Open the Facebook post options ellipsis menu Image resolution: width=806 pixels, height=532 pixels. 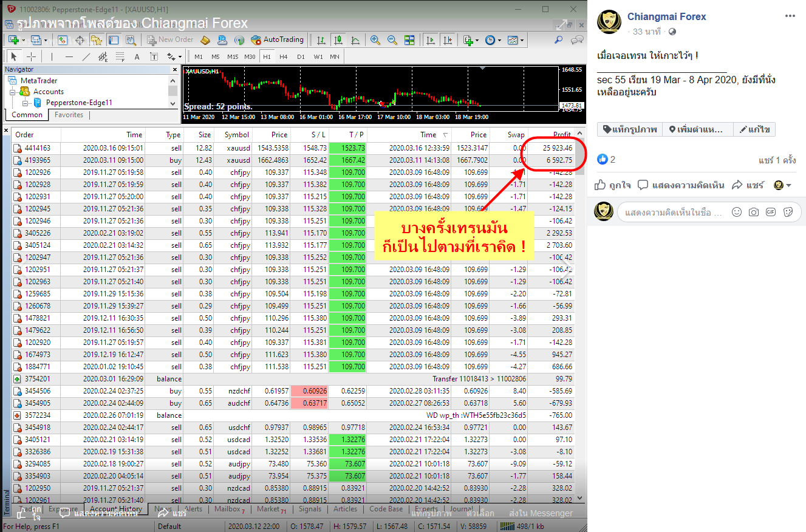point(789,16)
